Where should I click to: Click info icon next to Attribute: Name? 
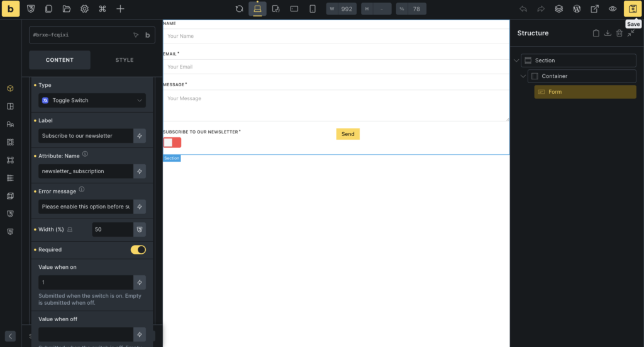(85, 154)
